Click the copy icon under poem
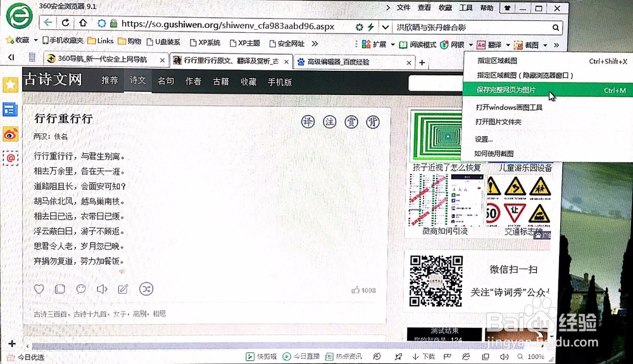The width and height of the screenshot is (633, 364). pos(60,289)
